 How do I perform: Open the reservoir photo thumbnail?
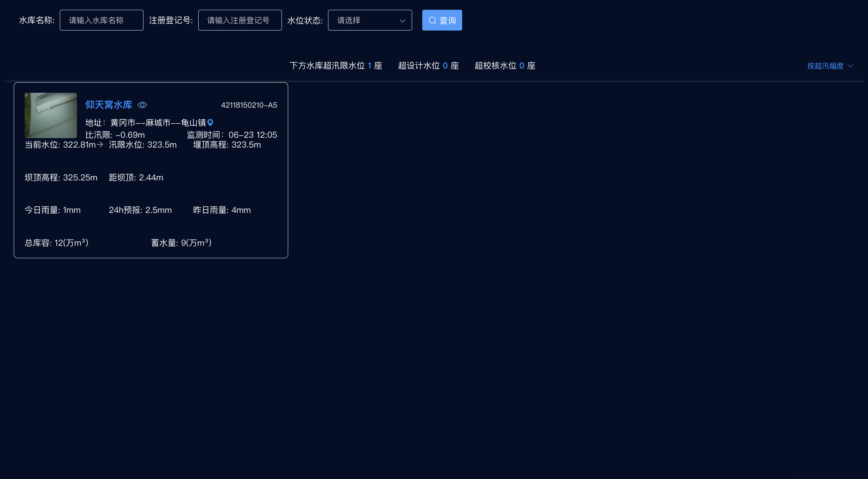pos(51,115)
